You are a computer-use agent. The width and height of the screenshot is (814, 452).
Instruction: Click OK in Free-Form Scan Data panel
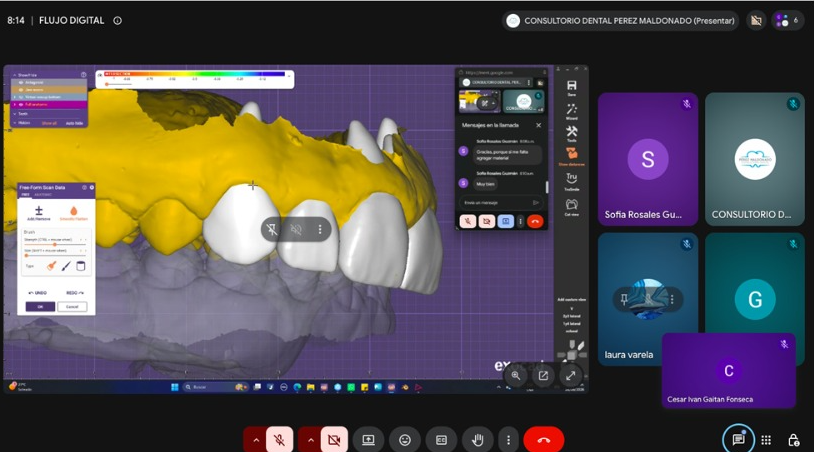[40, 307]
